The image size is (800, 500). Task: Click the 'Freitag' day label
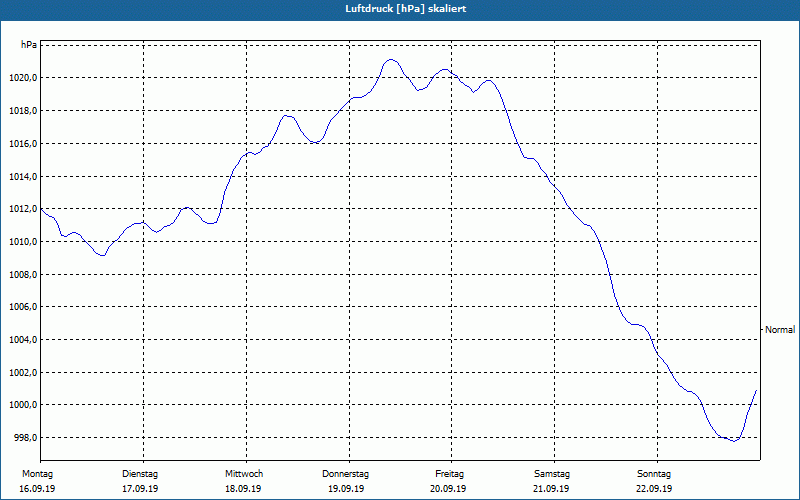[x=449, y=474]
